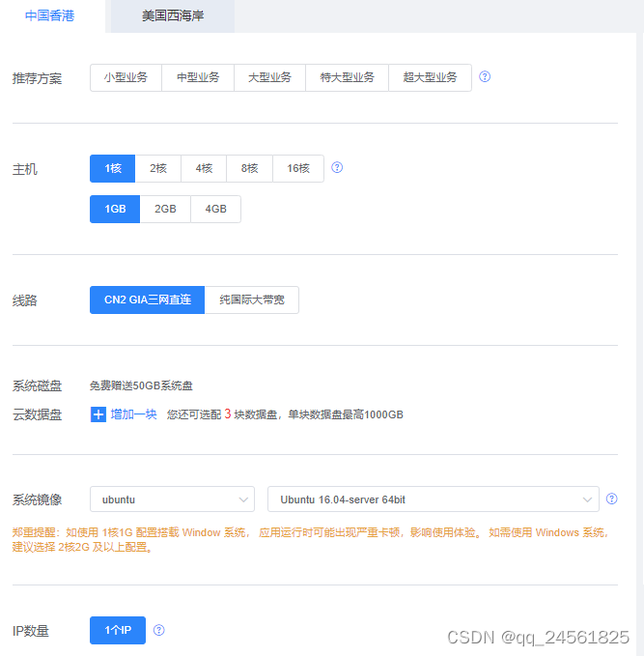Select 特大型业务 recommended plan
Image resolution: width=644 pixels, height=656 pixels.
coord(347,77)
